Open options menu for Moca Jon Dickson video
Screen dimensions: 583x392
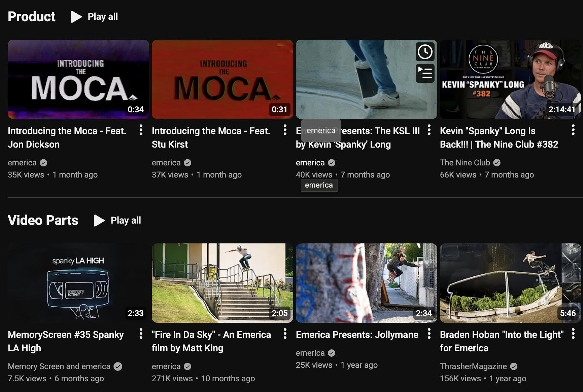click(141, 130)
